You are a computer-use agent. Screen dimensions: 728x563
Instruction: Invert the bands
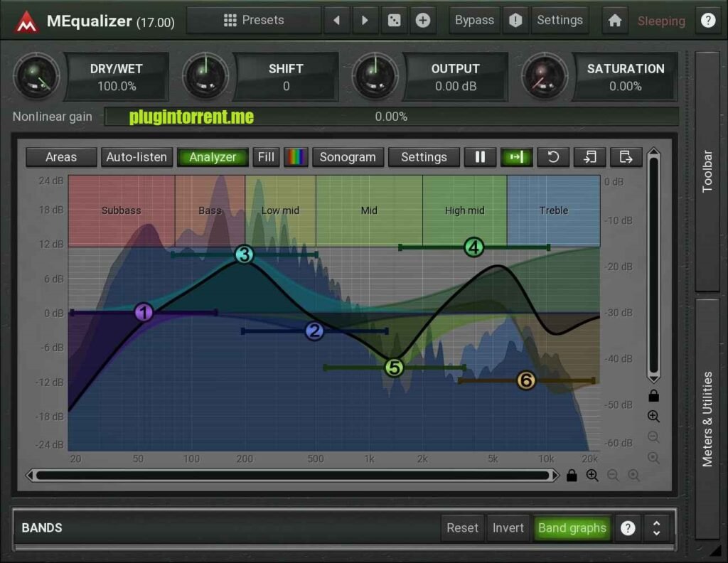click(x=508, y=528)
